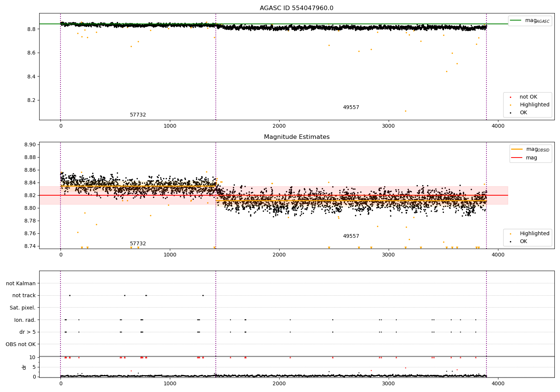This screenshot has height=392, width=560.
Task: Click the 8.8 y-axis tick label
Action: (x=32, y=29)
